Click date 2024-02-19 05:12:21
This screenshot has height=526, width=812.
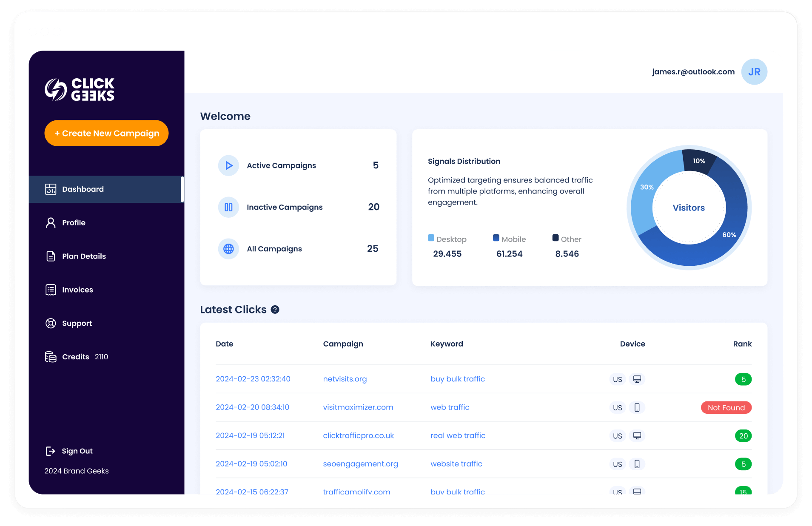pyautogui.click(x=250, y=435)
